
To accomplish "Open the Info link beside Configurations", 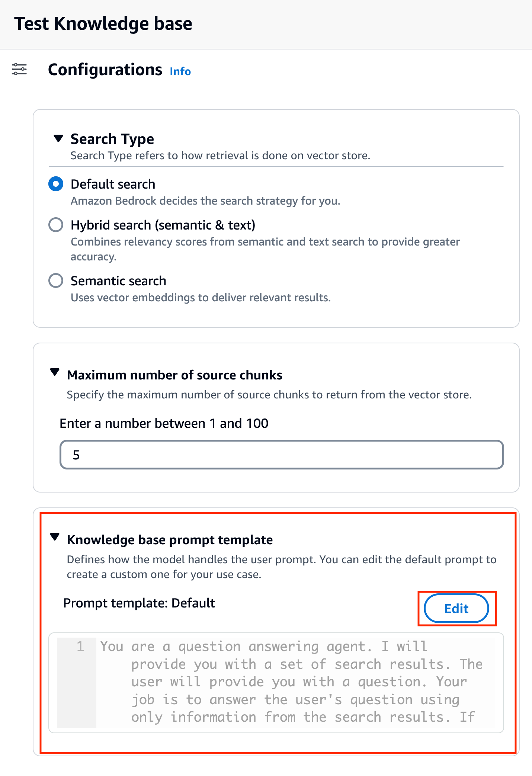I will click(180, 71).
